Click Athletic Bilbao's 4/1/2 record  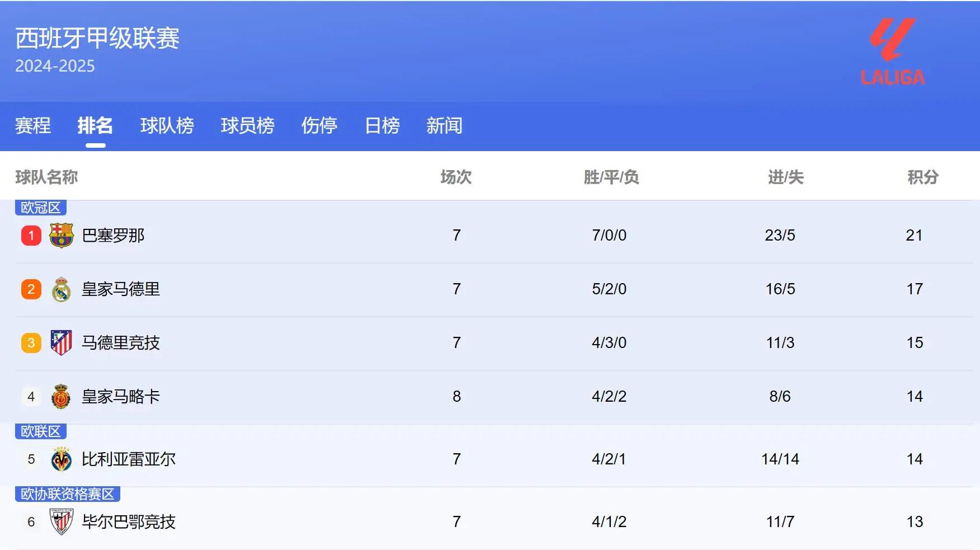609,522
